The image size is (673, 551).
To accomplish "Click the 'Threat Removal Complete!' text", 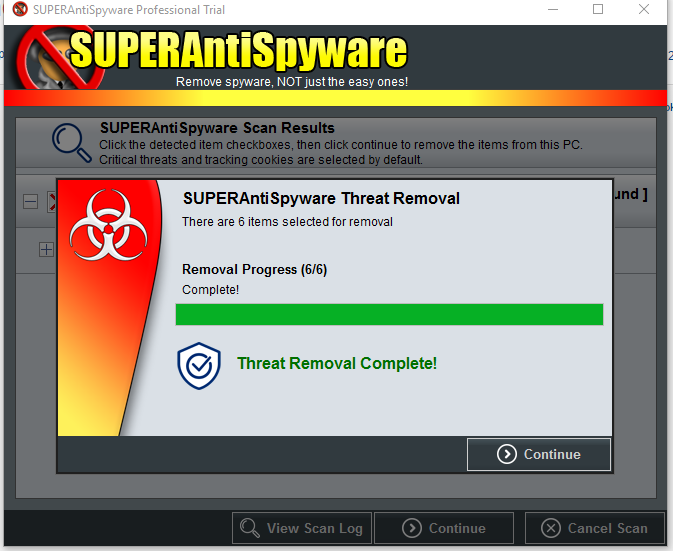I will click(x=337, y=363).
